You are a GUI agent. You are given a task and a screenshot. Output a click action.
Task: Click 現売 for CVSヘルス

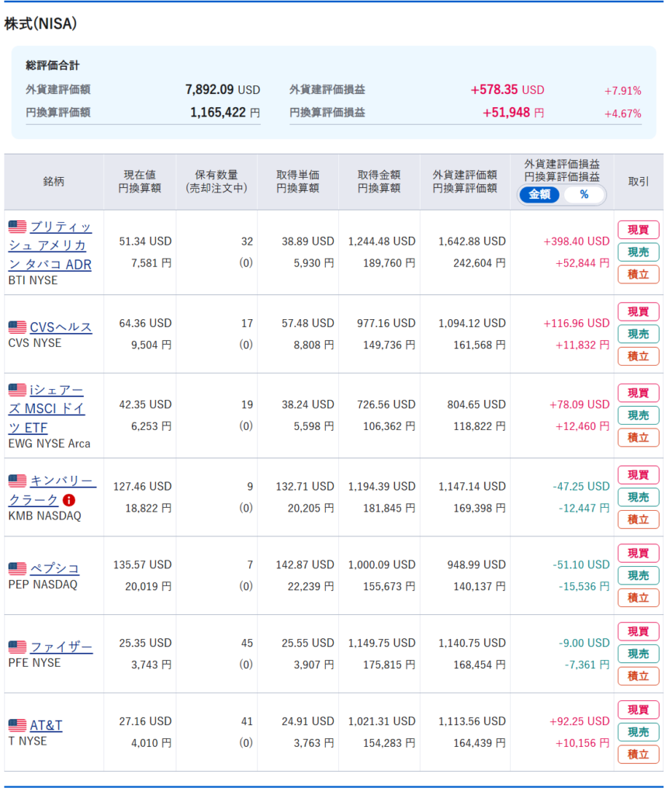[638, 334]
